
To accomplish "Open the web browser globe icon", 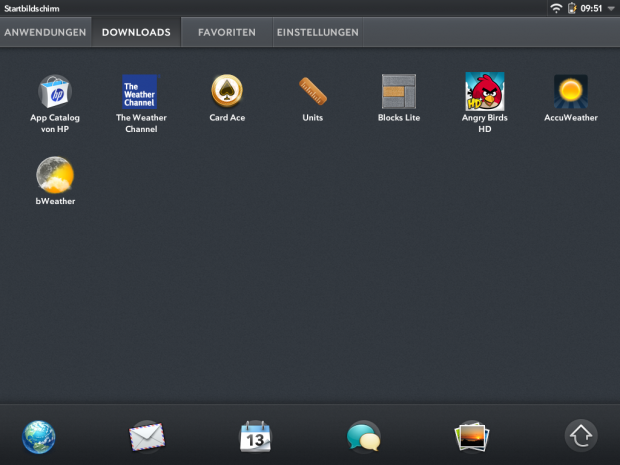I will point(39,437).
